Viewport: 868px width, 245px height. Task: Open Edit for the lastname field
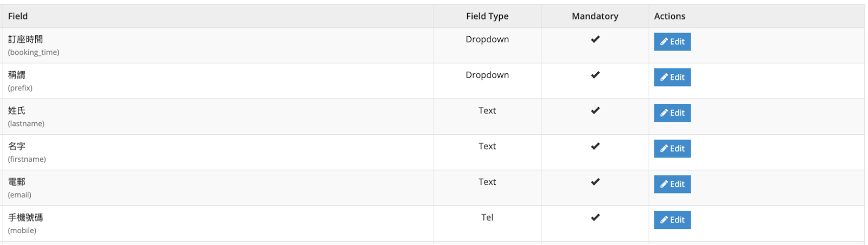pos(672,113)
